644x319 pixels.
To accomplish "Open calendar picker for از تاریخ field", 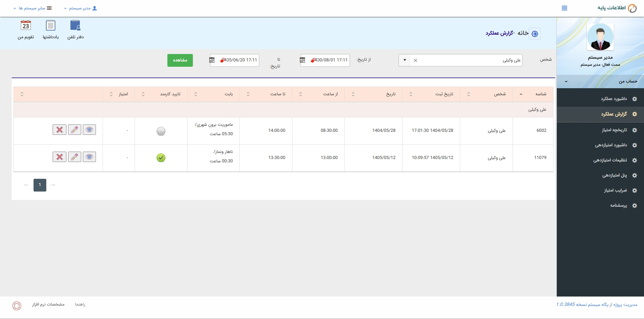I will [x=303, y=60].
